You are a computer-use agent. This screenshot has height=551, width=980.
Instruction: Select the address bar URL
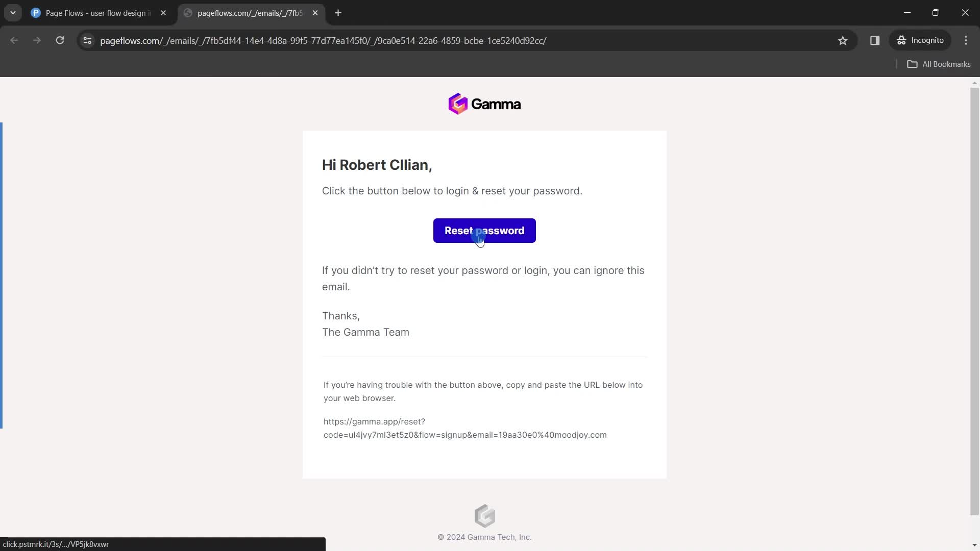click(323, 40)
